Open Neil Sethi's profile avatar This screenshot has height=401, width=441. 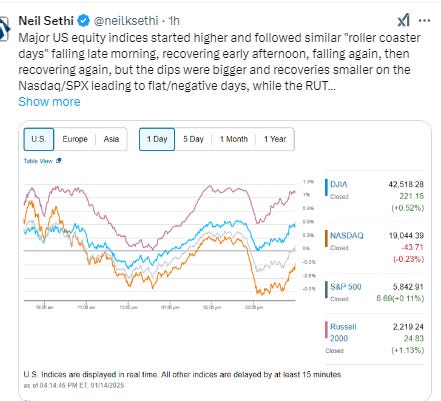tap(4, 29)
